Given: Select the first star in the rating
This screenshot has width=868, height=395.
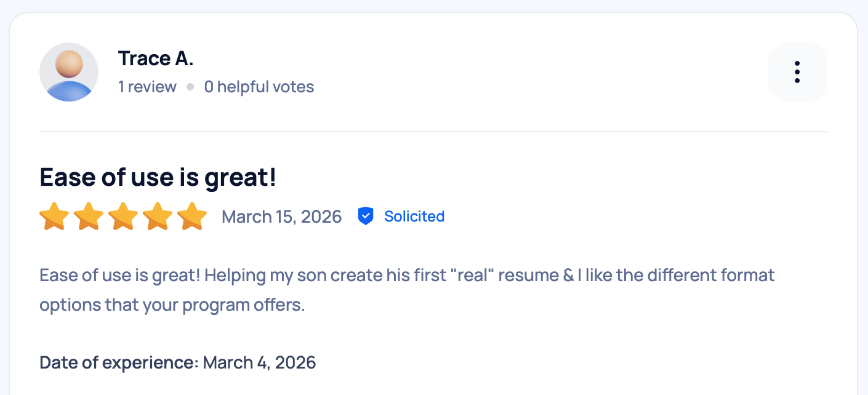Looking at the screenshot, I should (x=54, y=216).
